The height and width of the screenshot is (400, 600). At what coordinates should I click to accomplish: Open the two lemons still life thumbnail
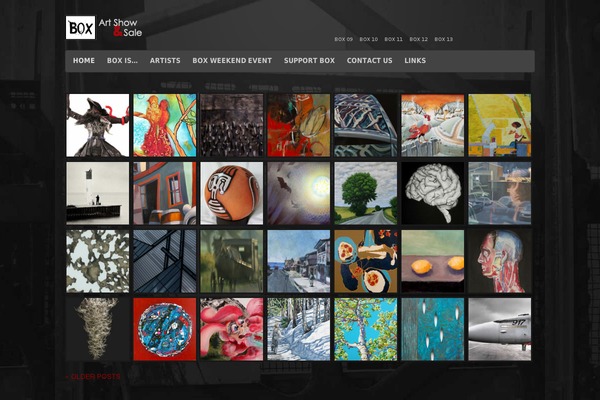tap(432, 261)
